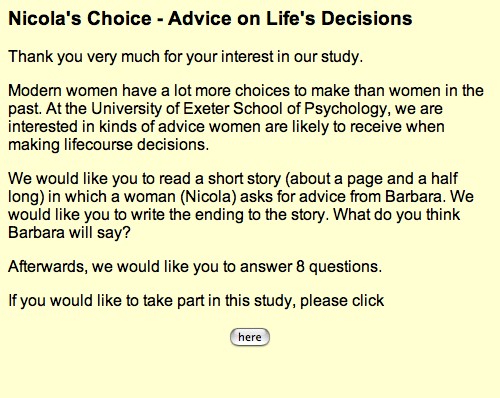The image size is (500, 398).
Task: Click the 'Thank you very much' sentence
Action: click(x=185, y=57)
